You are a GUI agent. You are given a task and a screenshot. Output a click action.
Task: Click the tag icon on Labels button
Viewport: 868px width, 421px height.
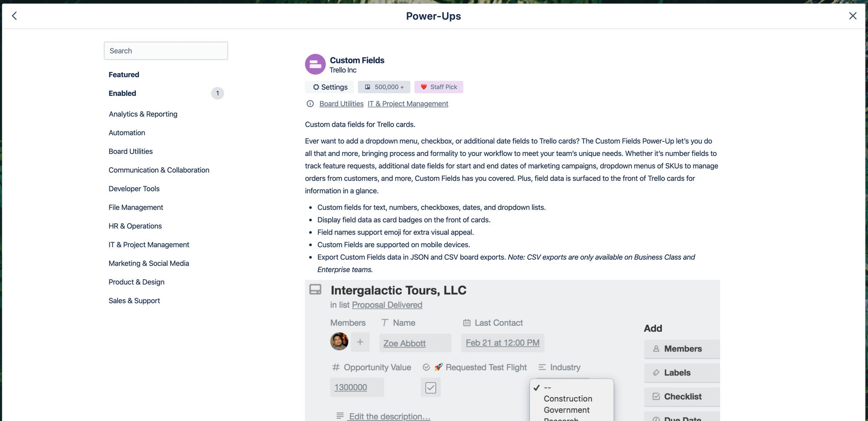[x=656, y=372]
